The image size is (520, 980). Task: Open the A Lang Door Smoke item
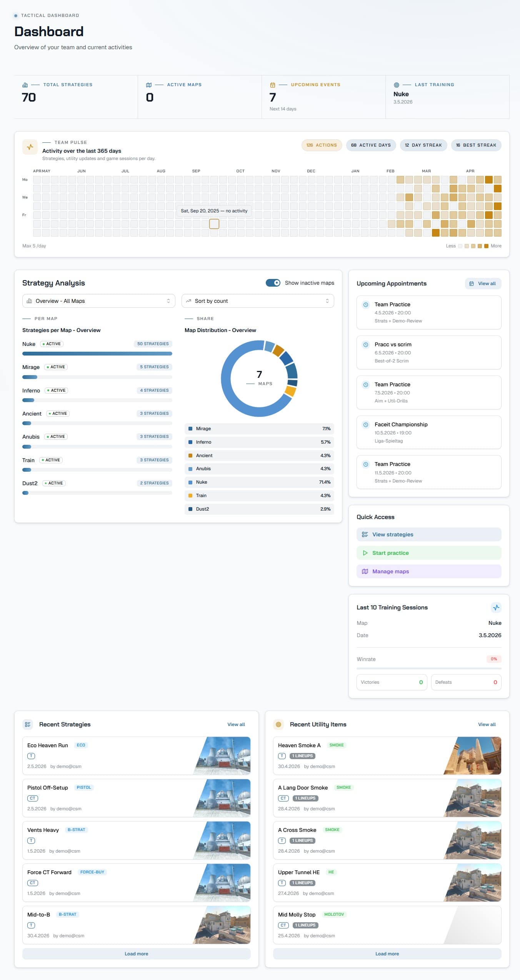coord(387,798)
